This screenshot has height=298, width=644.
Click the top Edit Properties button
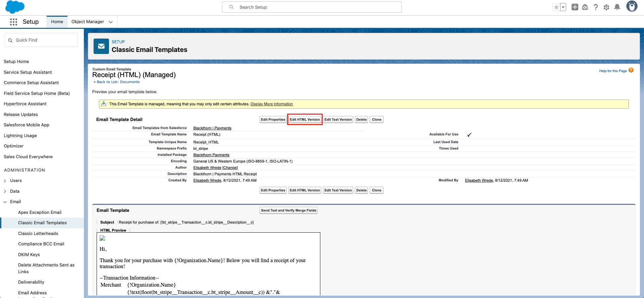[x=273, y=120]
